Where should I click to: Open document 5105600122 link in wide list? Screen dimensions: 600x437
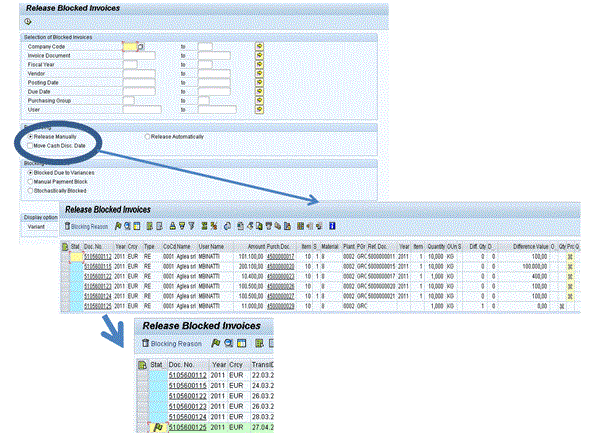pos(98,276)
